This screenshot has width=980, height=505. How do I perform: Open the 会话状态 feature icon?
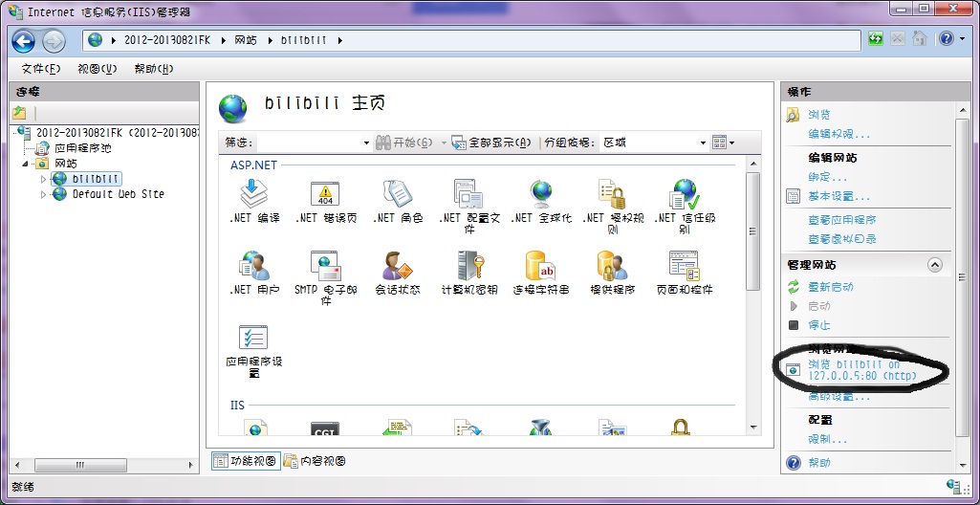pos(398,265)
